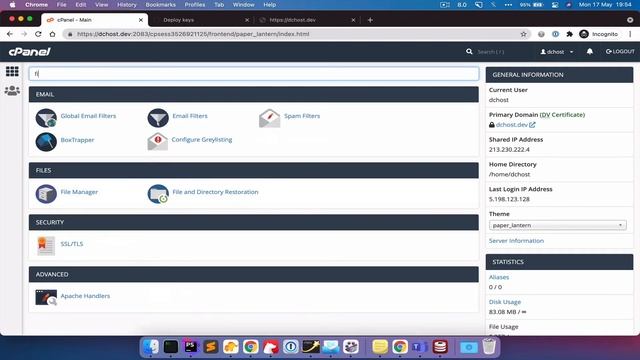
Task: Open the Chrome home button
Action: [52, 34]
